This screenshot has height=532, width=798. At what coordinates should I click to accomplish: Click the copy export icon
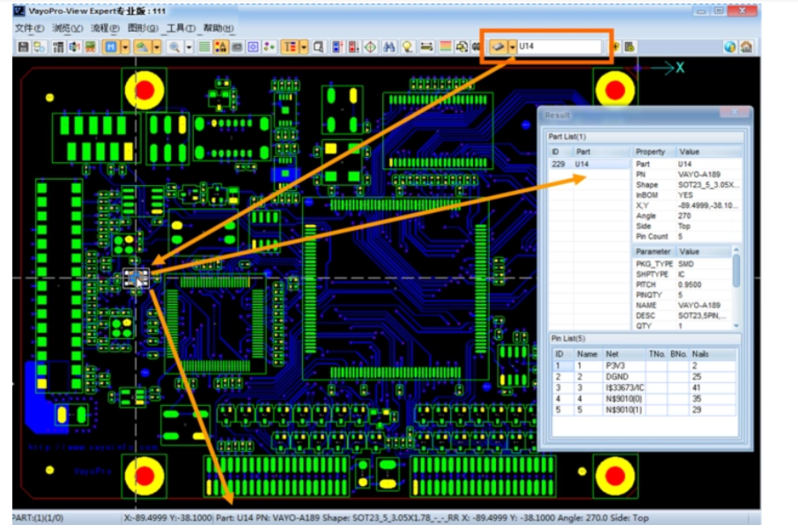coord(462,47)
